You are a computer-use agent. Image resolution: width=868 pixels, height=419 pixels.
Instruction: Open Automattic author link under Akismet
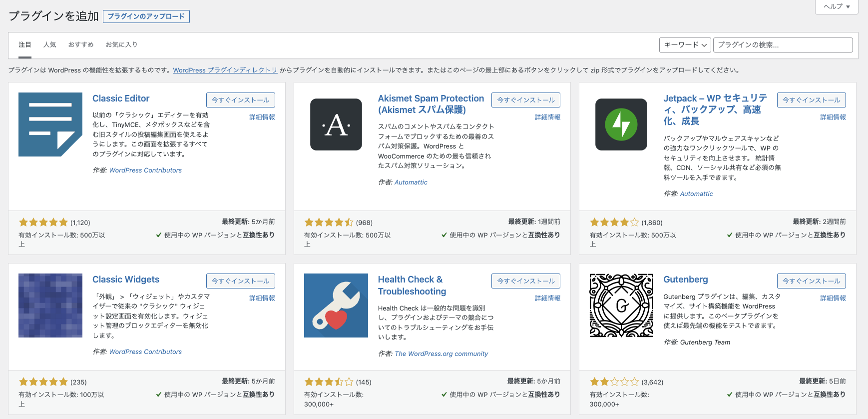click(411, 182)
